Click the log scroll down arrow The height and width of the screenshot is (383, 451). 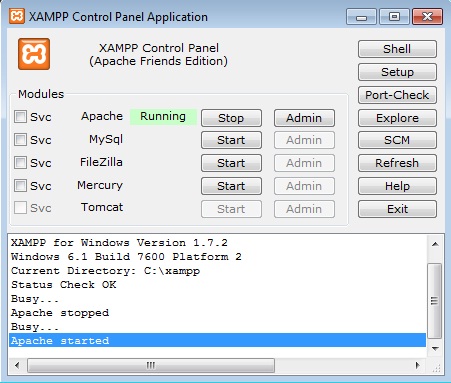[435, 349]
